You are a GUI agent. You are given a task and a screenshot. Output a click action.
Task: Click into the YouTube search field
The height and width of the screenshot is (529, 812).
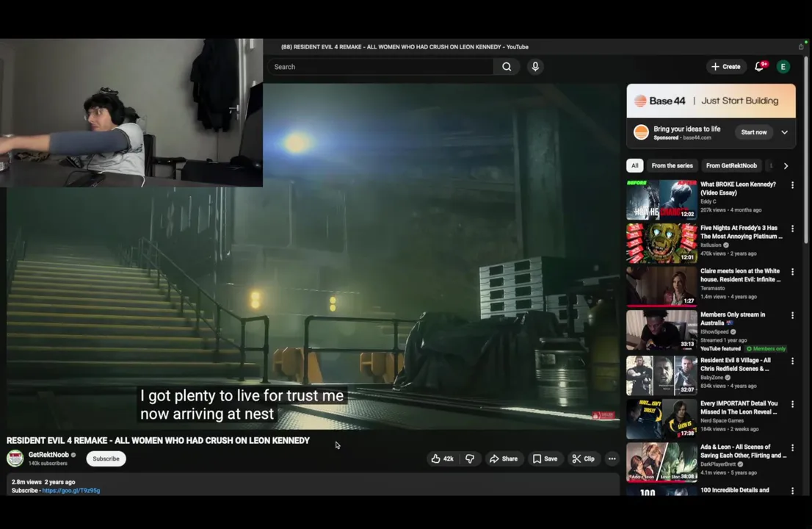pos(381,67)
